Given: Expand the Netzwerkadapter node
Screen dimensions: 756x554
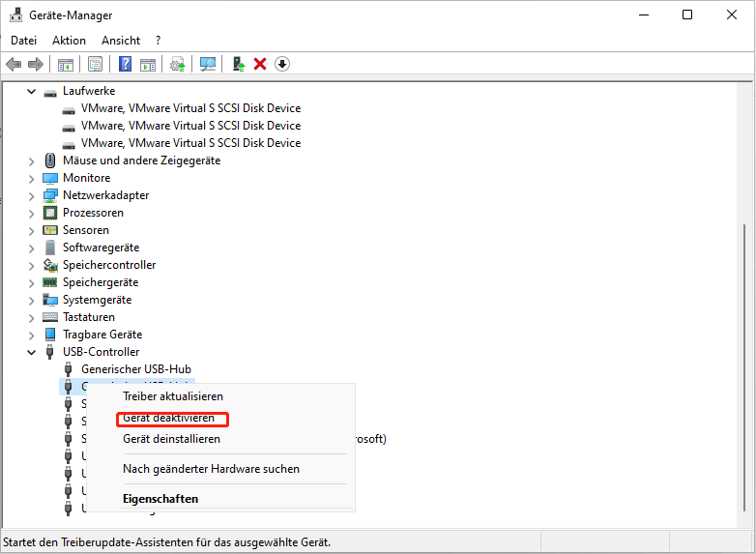Looking at the screenshot, I should click(31, 195).
